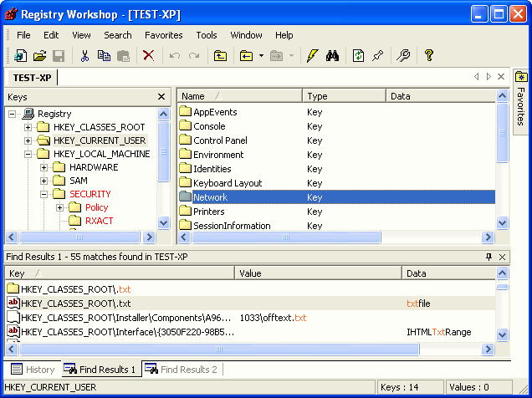Select the Keyboard Layout key row

click(336, 183)
